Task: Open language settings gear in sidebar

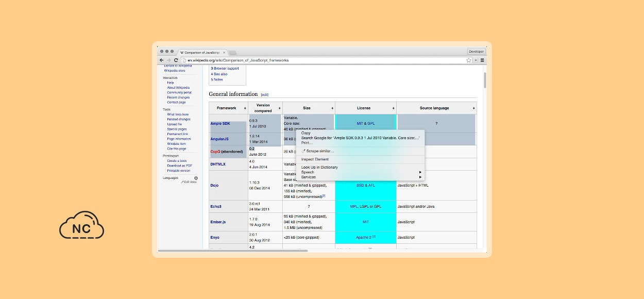Action: [196, 178]
